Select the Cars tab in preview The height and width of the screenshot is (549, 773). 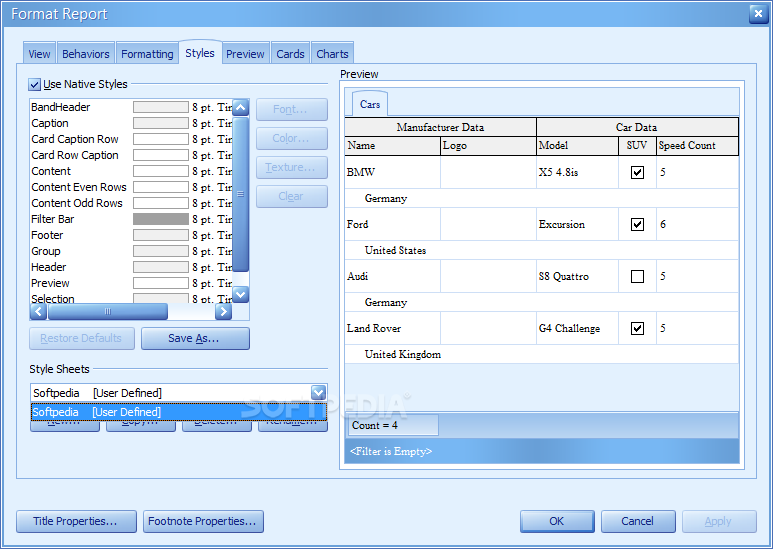(370, 104)
